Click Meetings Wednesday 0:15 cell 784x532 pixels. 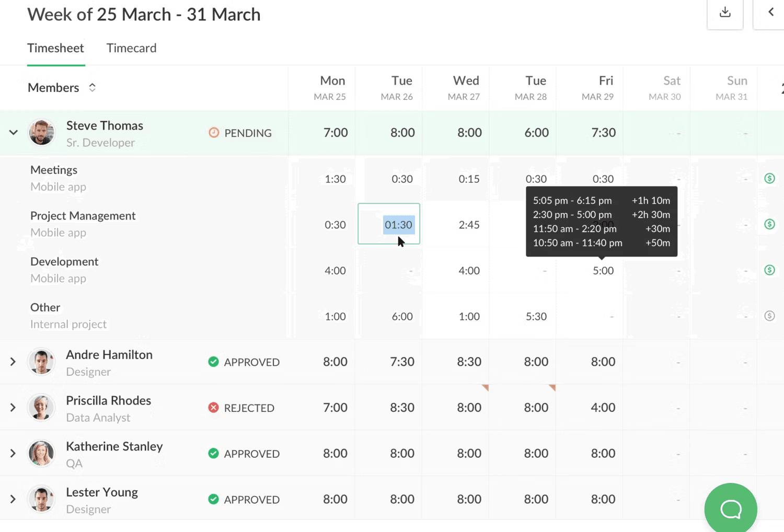[x=469, y=179]
